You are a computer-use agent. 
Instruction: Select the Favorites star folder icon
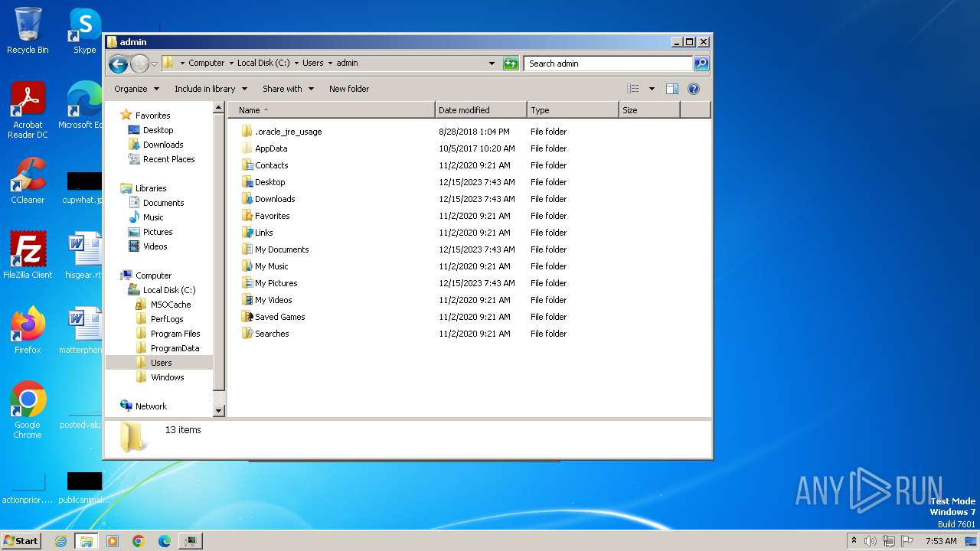(x=247, y=216)
